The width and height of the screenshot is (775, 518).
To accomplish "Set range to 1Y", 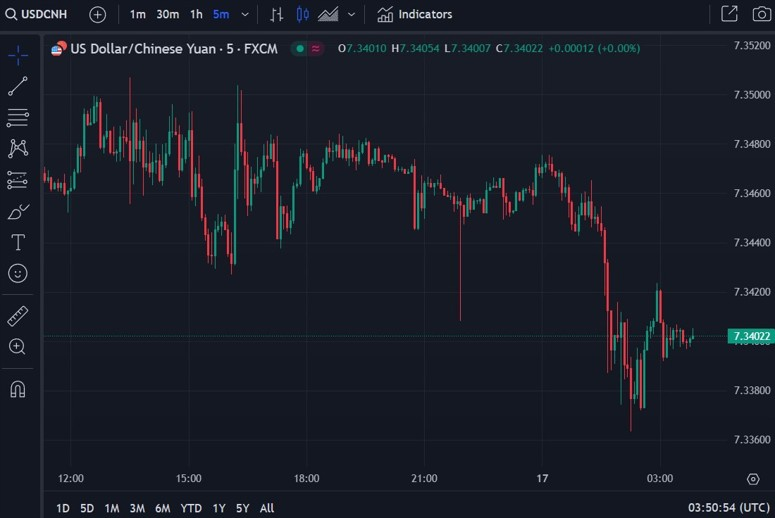I will [219, 508].
